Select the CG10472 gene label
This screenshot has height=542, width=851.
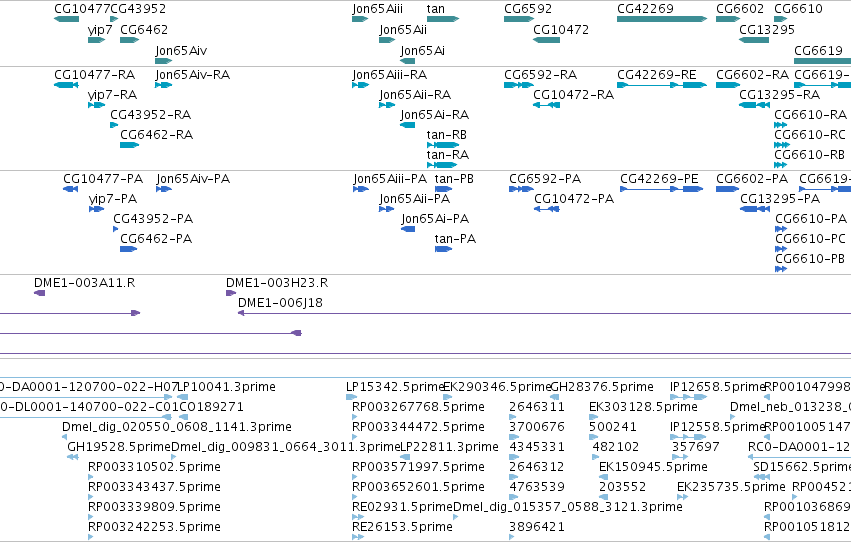click(x=561, y=30)
